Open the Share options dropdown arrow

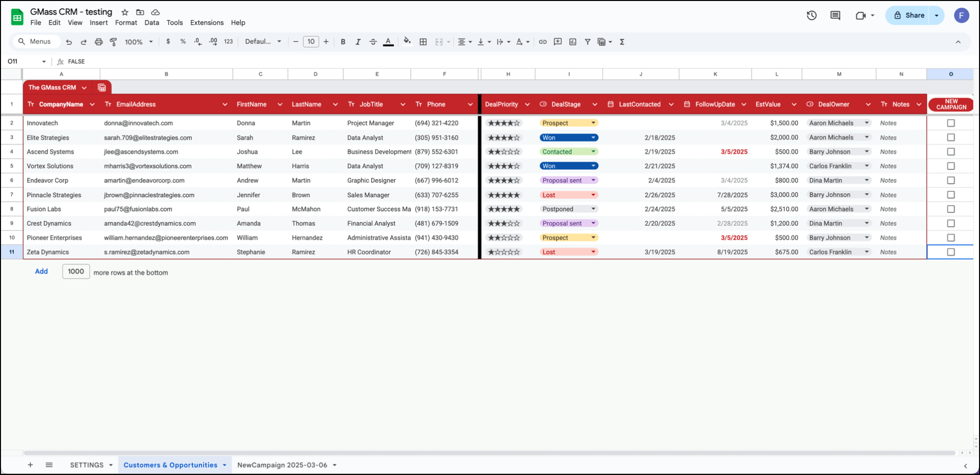pyautogui.click(x=936, y=15)
